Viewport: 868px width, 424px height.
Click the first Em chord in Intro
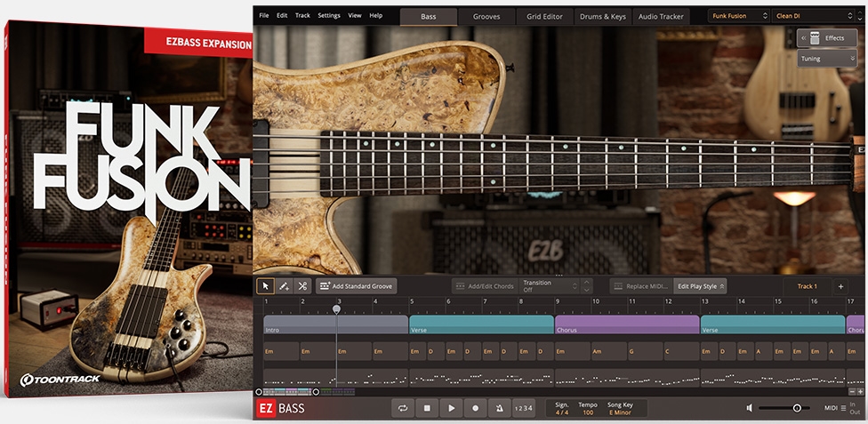coord(281,351)
